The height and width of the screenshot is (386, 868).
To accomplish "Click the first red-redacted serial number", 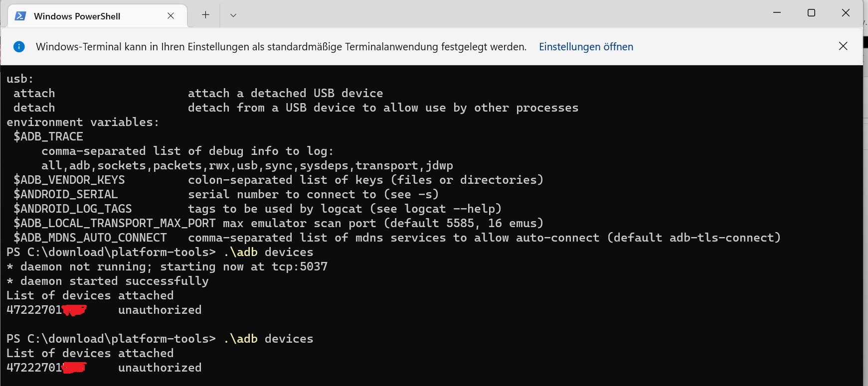I will pos(46,310).
